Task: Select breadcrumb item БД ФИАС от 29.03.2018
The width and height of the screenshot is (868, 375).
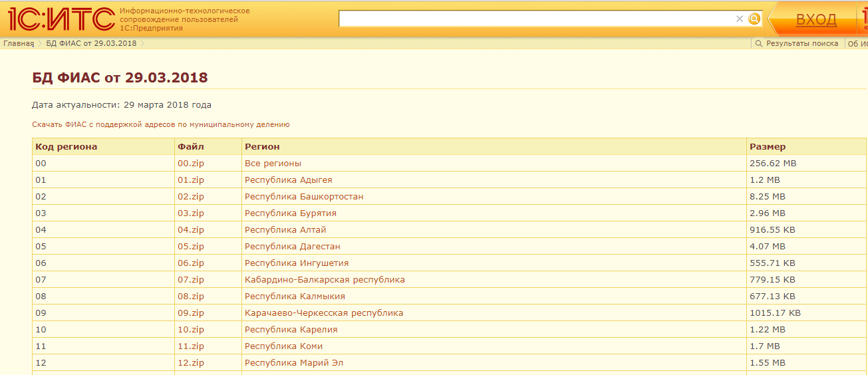Action: [91, 43]
